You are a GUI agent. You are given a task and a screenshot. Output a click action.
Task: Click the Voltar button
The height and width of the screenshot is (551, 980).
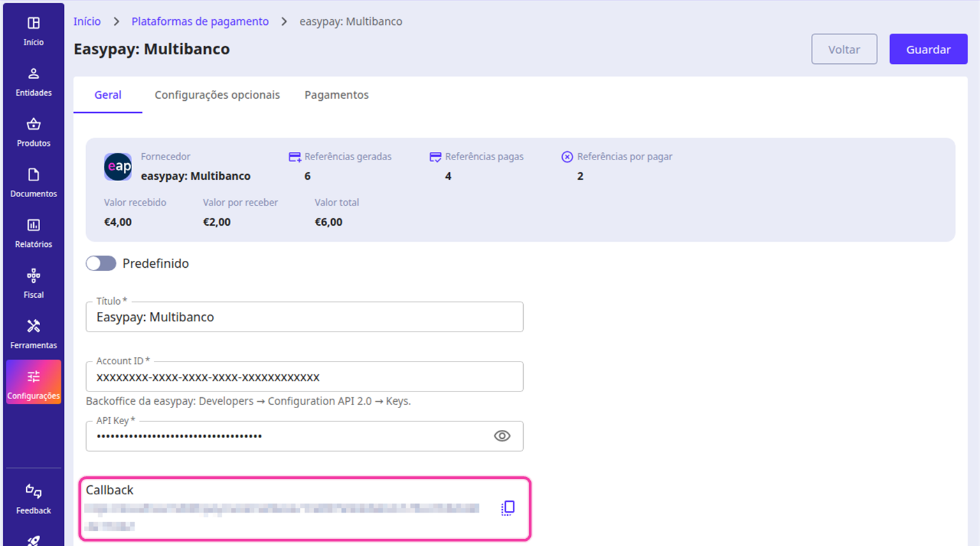(x=844, y=49)
